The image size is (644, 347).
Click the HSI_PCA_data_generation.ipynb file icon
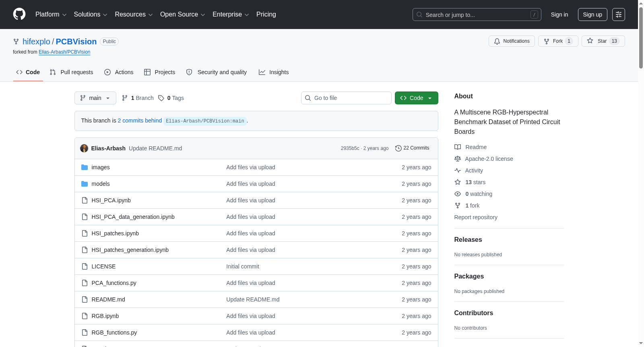[x=85, y=217]
